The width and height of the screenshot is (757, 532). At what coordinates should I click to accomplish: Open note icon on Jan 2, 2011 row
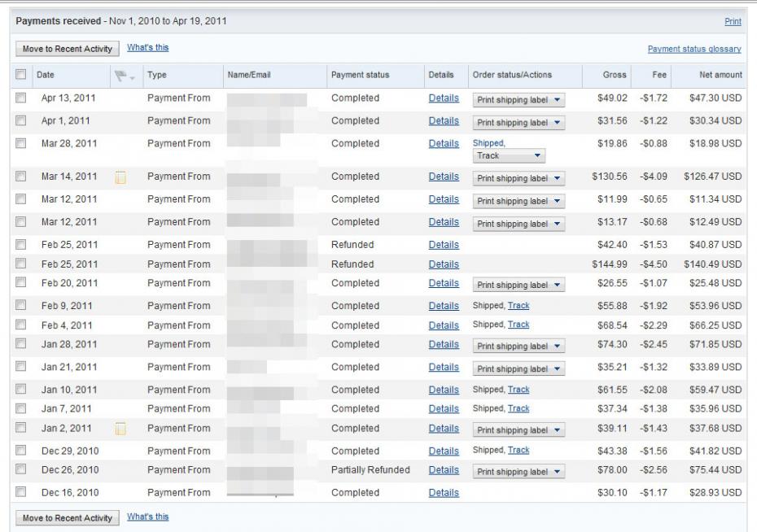pos(120,429)
